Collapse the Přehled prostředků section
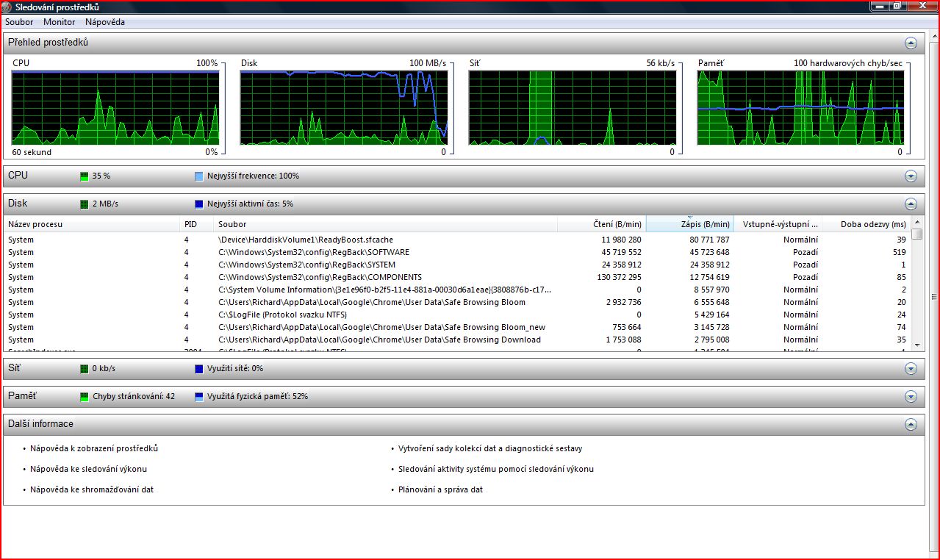The image size is (940, 560). click(x=911, y=43)
